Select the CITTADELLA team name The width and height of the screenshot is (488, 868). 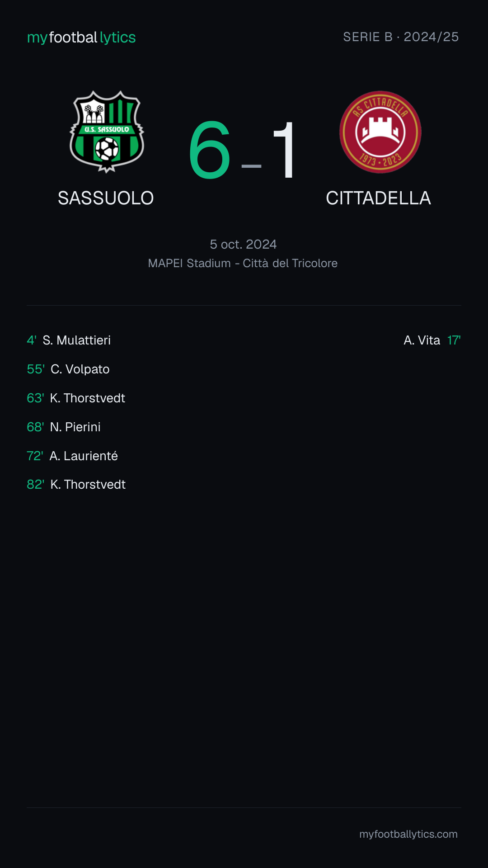pyautogui.click(x=378, y=198)
